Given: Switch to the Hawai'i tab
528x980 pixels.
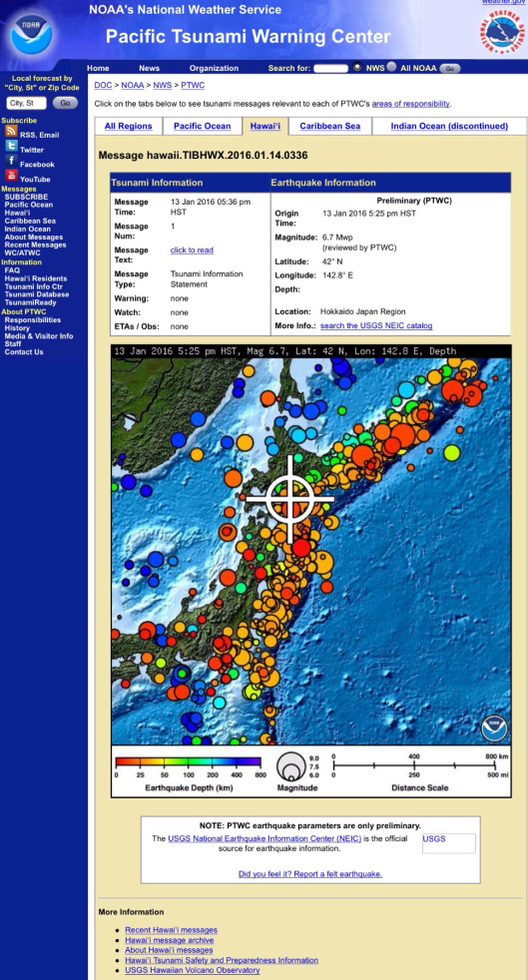Looking at the screenshot, I should (x=264, y=126).
